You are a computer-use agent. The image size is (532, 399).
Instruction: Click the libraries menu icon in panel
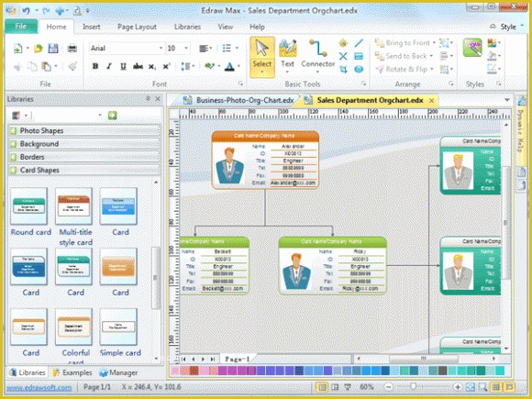click(16, 116)
